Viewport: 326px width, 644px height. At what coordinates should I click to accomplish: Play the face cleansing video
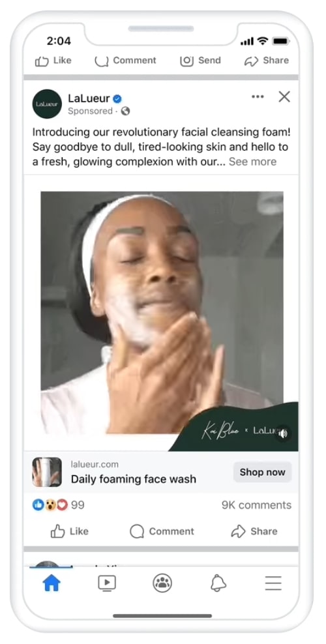(x=162, y=312)
